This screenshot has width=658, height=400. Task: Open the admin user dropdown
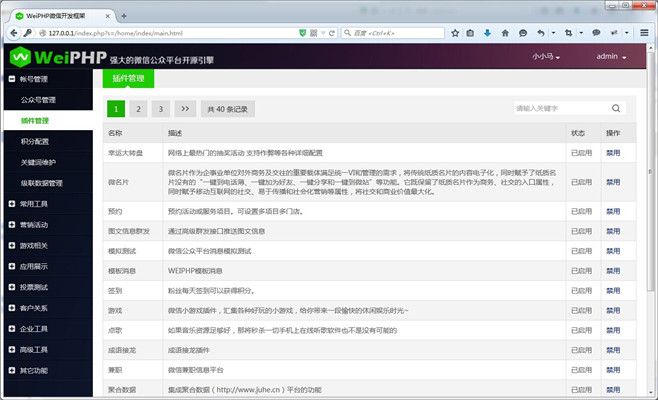tap(611, 57)
